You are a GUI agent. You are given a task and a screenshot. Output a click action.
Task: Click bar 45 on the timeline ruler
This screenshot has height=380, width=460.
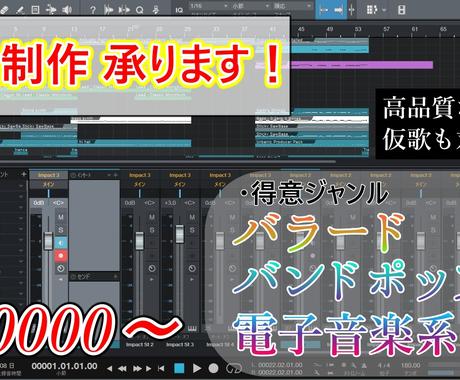tap(301, 29)
